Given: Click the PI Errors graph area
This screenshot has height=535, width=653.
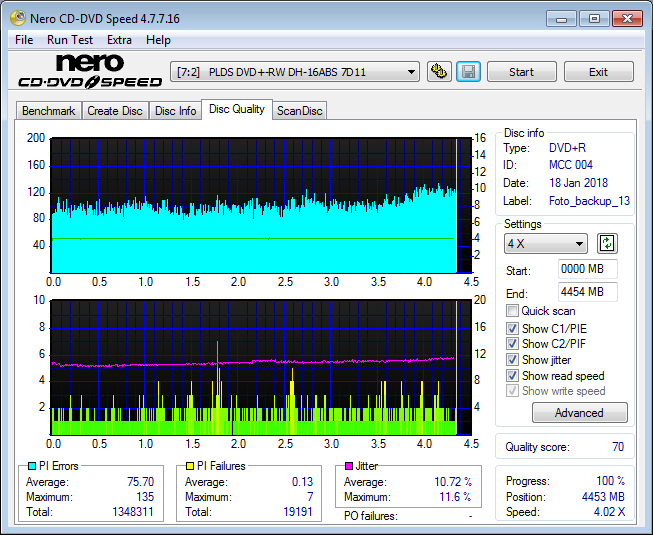Looking at the screenshot, I should tap(261, 206).
